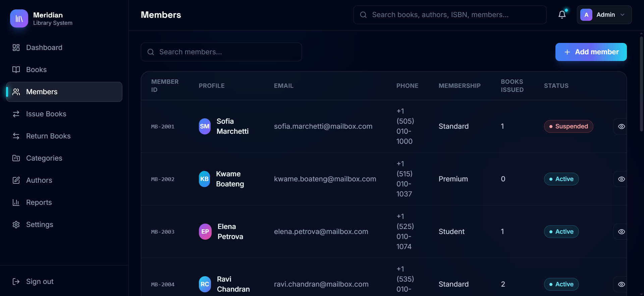The image size is (644, 296).
Task: Open the Books section
Action: 64,70
